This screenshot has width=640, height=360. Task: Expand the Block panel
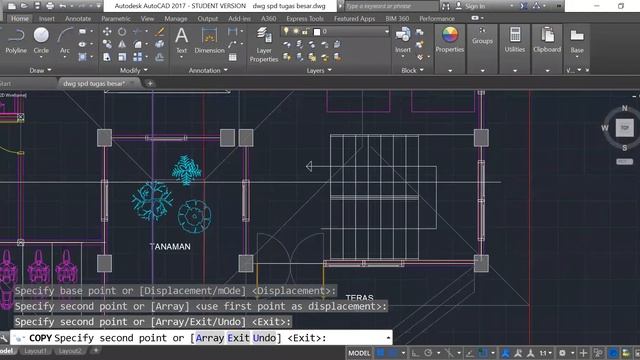pyautogui.click(x=412, y=70)
